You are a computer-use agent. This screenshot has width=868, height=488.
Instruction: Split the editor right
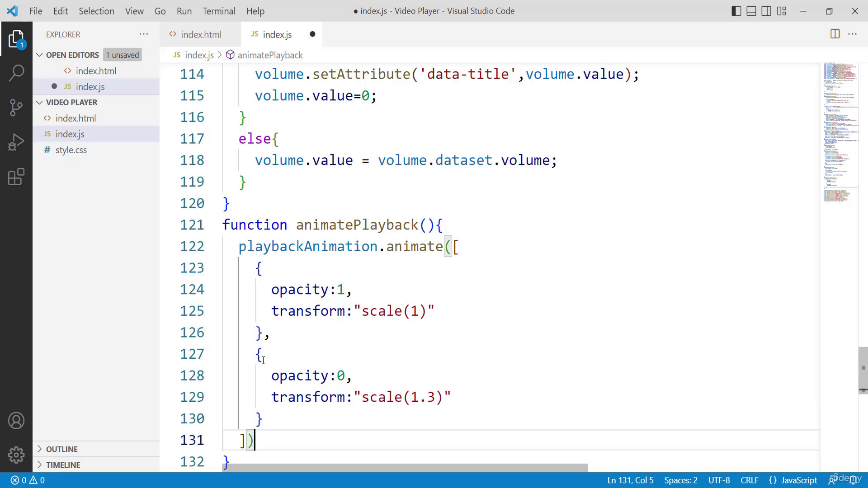[x=835, y=34]
